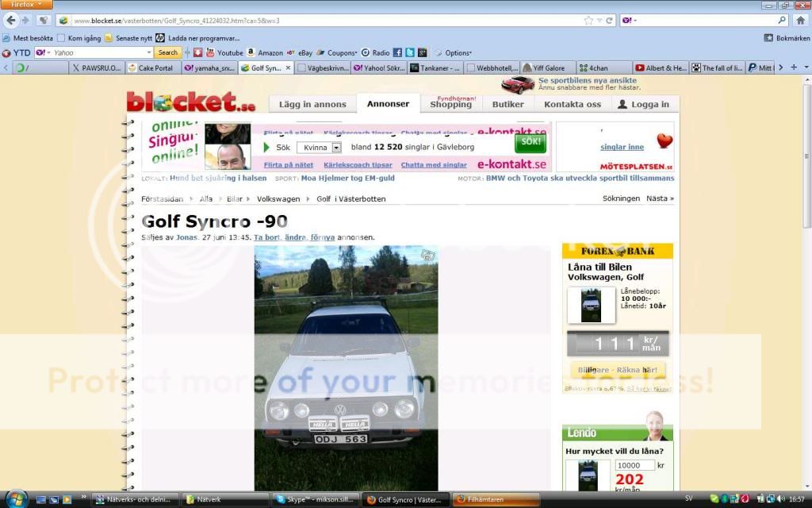812x508 pixels.
Task: Click the Nästa » link
Action: [x=660, y=198]
